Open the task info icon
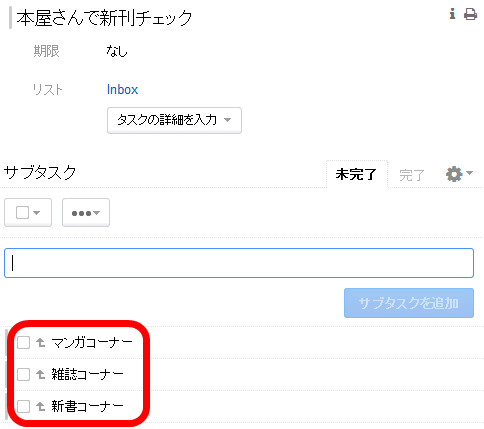 click(x=452, y=14)
